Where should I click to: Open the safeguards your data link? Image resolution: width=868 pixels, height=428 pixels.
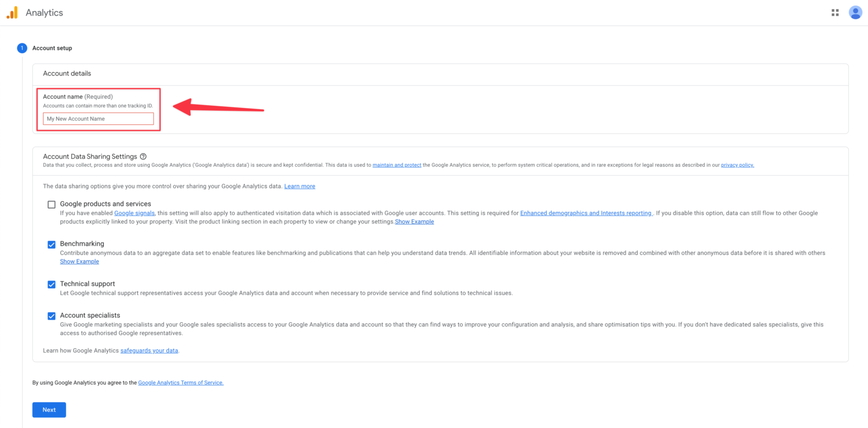pyautogui.click(x=149, y=350)
